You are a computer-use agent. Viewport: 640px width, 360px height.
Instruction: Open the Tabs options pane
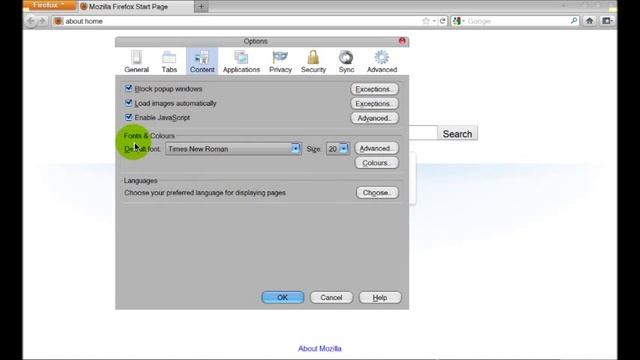(169, 62)
